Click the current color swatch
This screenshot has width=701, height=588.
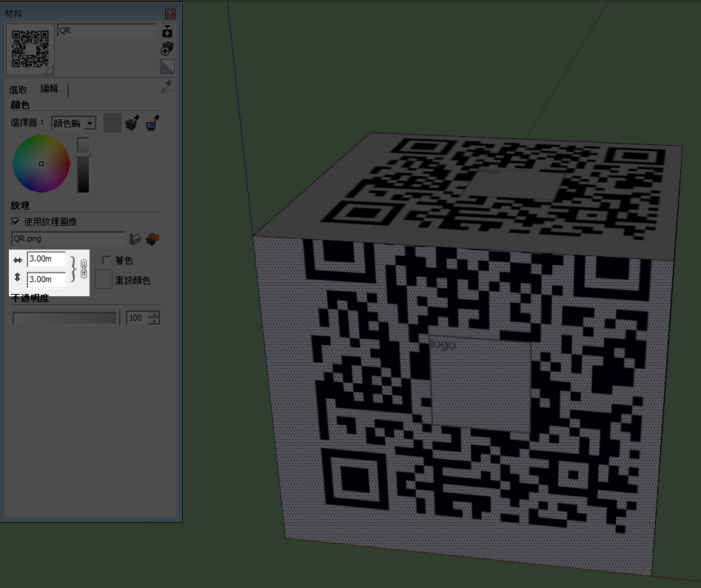(113, 123)
